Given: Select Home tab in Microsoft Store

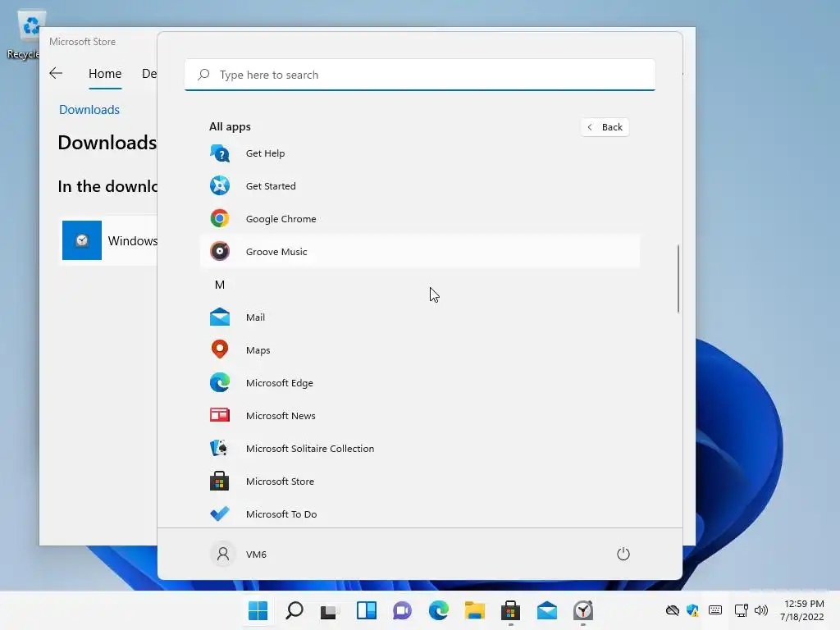Looking at the screenshot, I should [105, 74].
